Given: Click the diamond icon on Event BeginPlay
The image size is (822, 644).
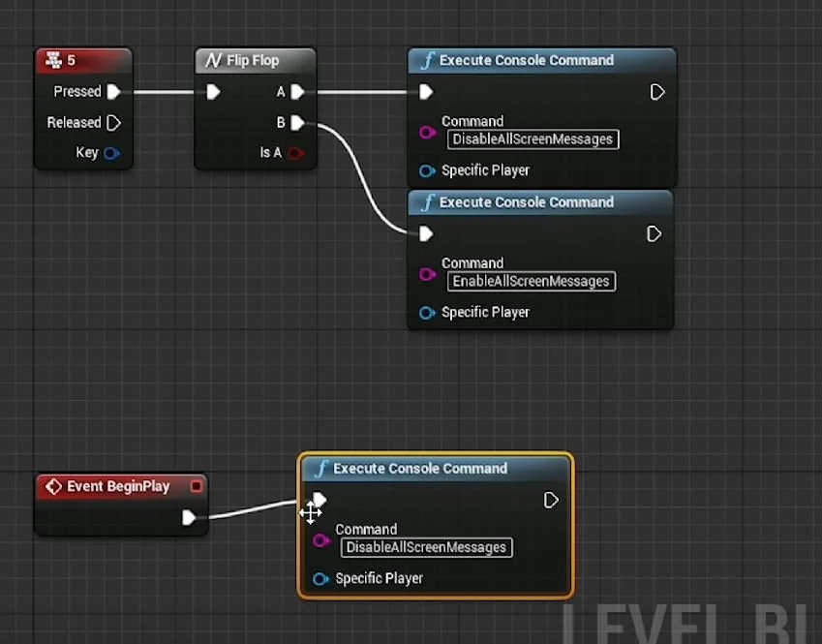Looking at the screenshot, I should tap(55, 485).
